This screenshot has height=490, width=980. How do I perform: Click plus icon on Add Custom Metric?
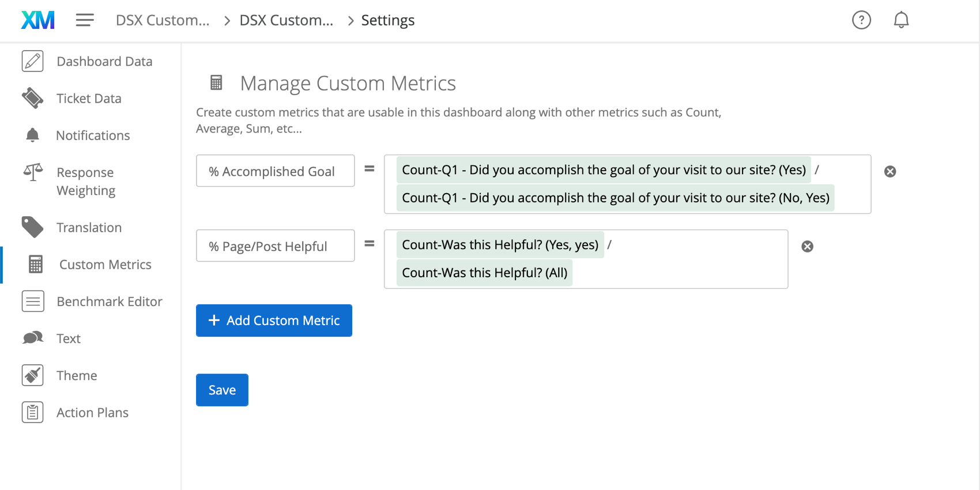click(x=214, y=320)
